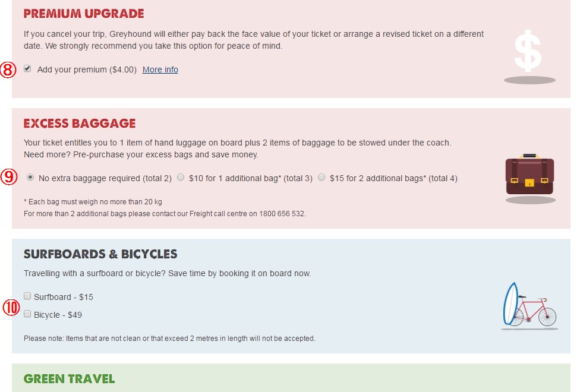Open the More info link
Screen dimensions: 580x392
[x=160, y=69]
